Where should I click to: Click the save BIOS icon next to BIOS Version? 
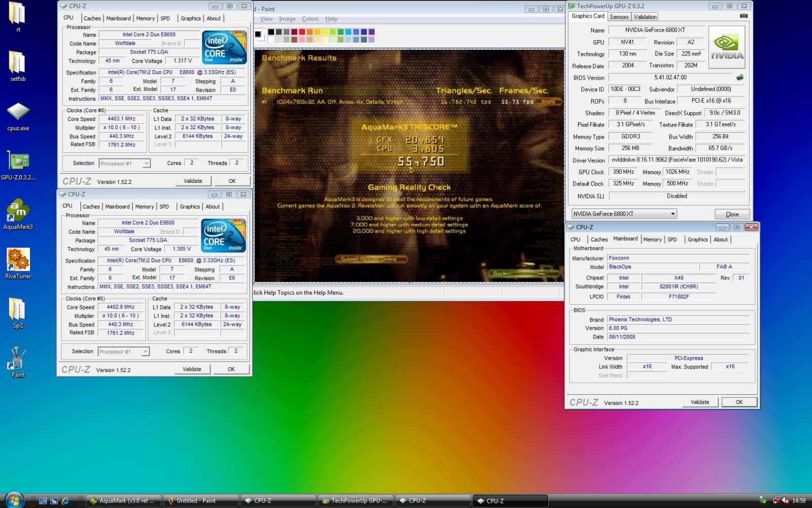click(x=740, y=78)
